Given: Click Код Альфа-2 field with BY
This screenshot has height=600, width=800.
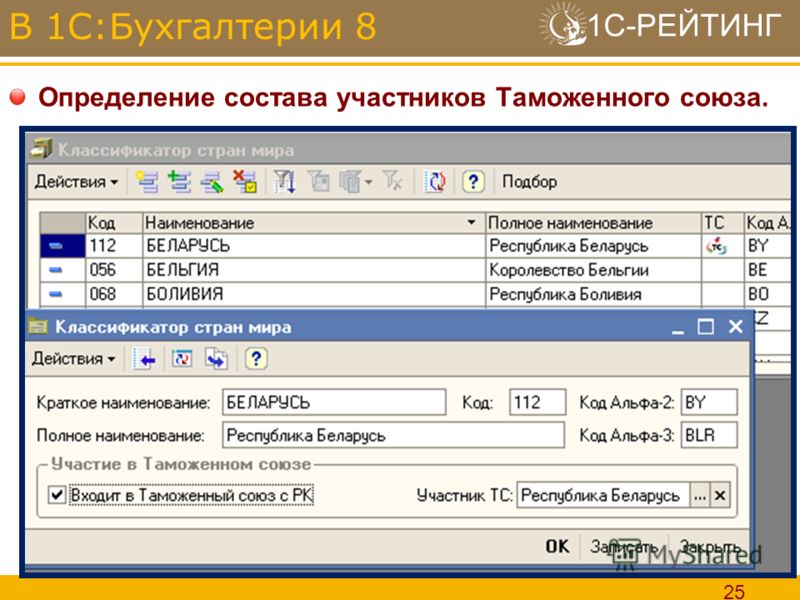Looking at the screenshot, I should pos(709,402).
